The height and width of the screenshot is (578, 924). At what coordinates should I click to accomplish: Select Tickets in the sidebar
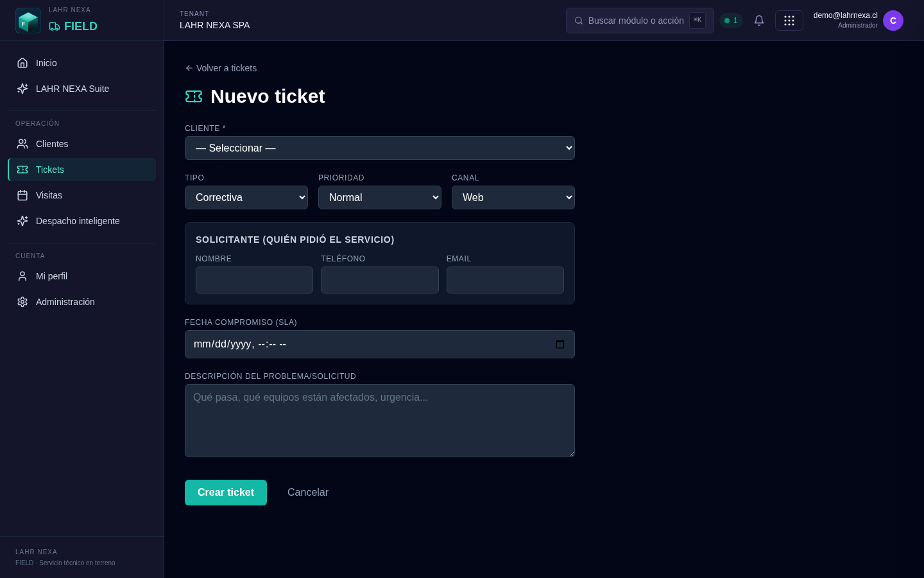[81, 170]
